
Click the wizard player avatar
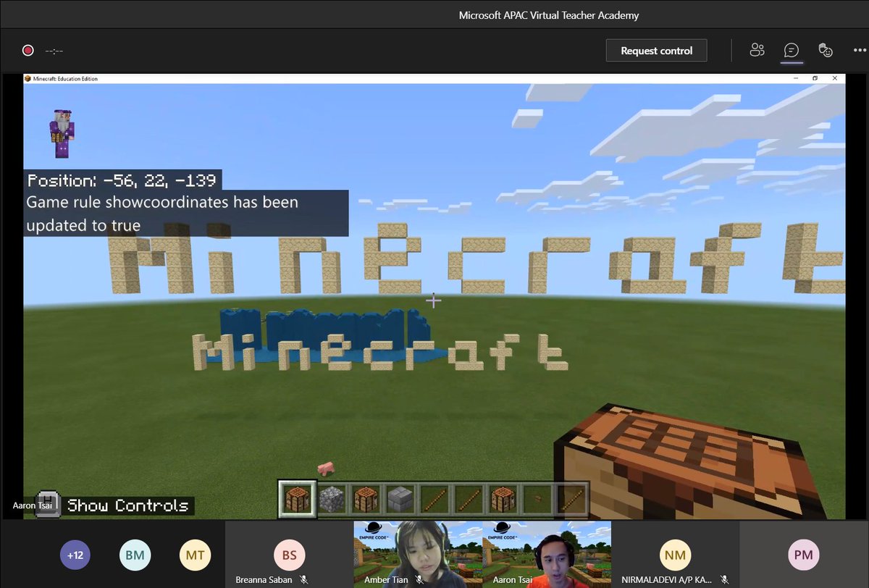62,134
